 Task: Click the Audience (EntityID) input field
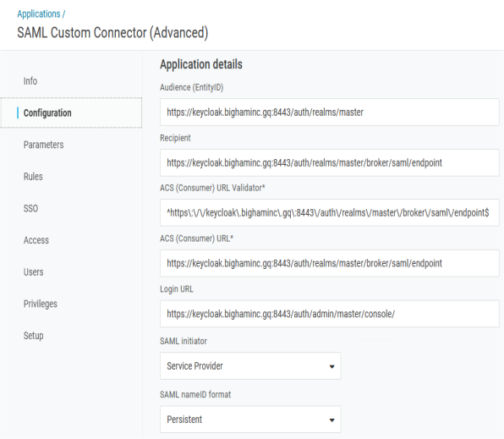330,112
